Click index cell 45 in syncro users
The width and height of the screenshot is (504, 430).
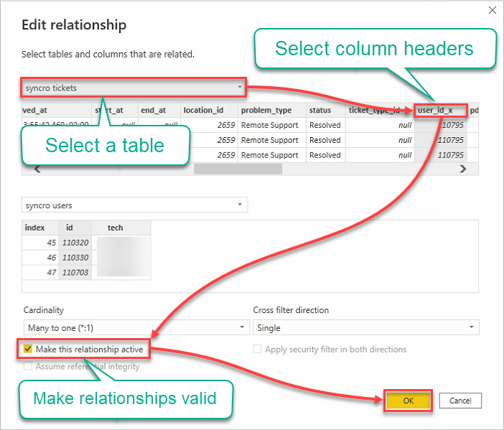click(x=40, y=243)
